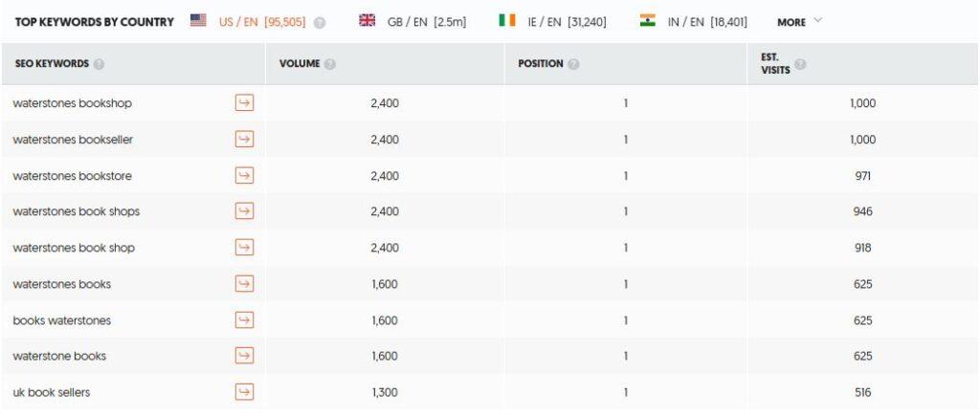The height and width of the screenshot is (416, 980).
Task: Switch to IN / EN country tab
Action: point(693,22)
